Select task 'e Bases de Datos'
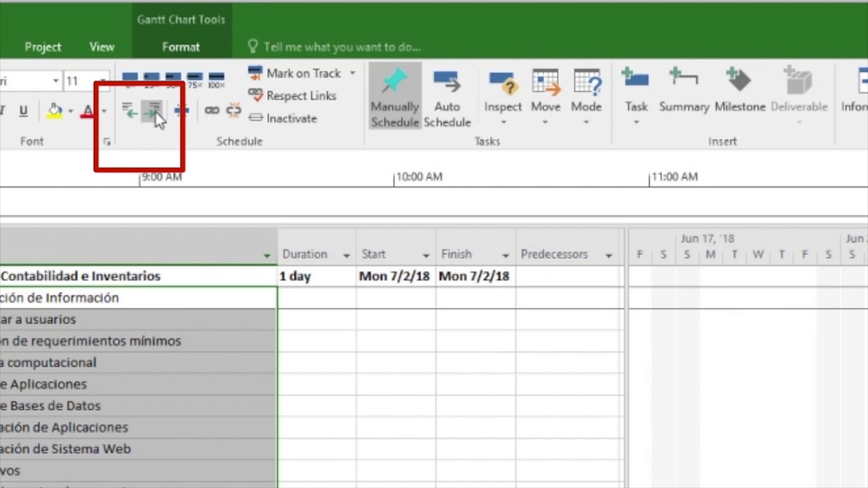Viewport: 868px width, 488px height. coord(138,406)
